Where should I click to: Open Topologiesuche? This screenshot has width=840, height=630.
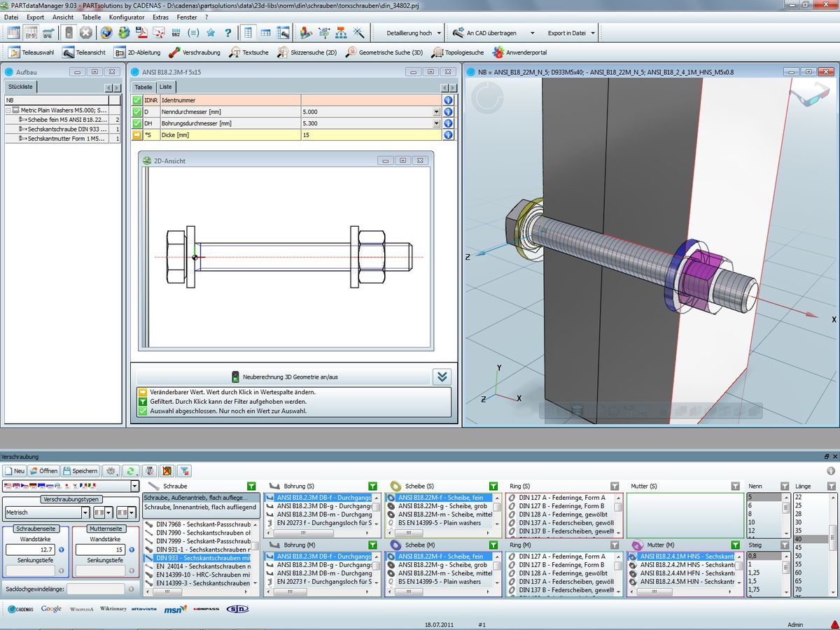458,52
